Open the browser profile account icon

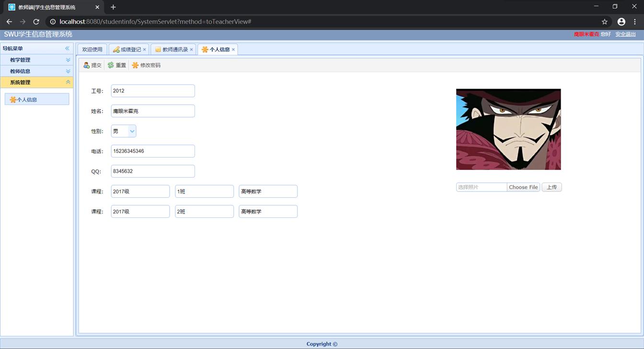621,22
